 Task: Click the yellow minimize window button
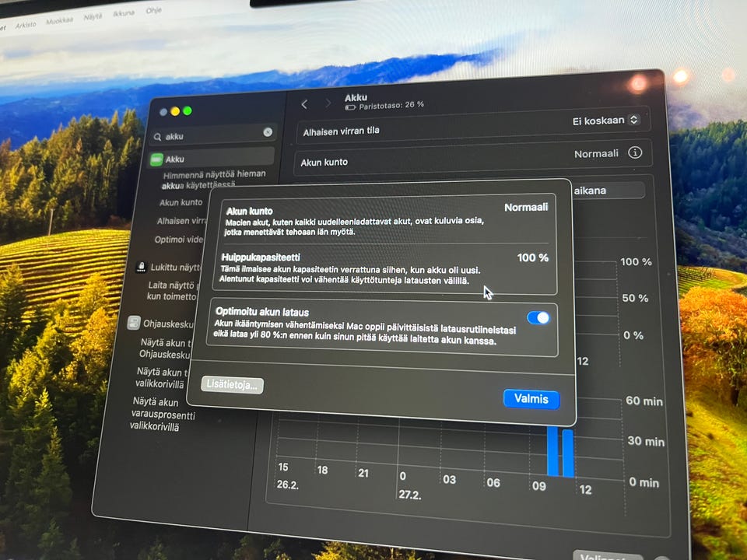click(175, 111)
